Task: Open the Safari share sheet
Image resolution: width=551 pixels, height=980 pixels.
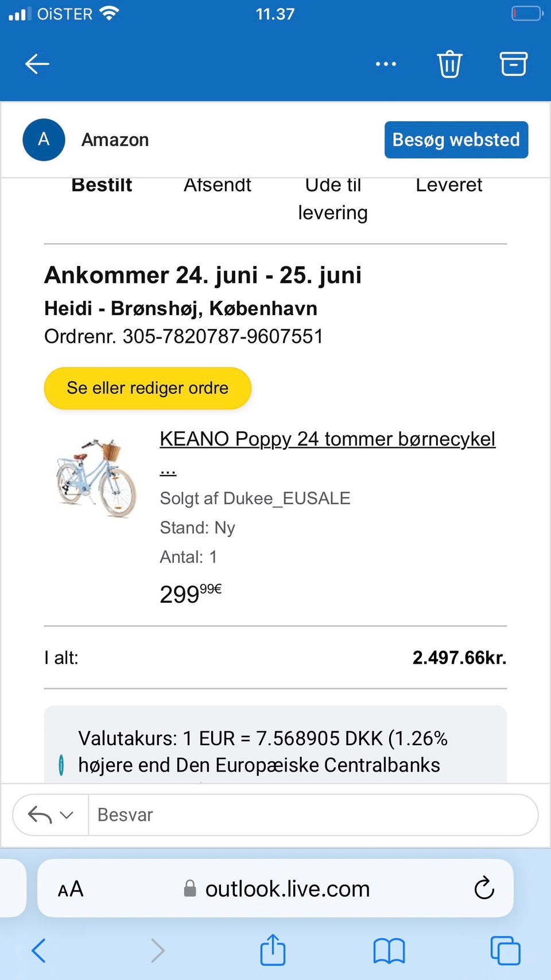Action: [x=273, y=950]
